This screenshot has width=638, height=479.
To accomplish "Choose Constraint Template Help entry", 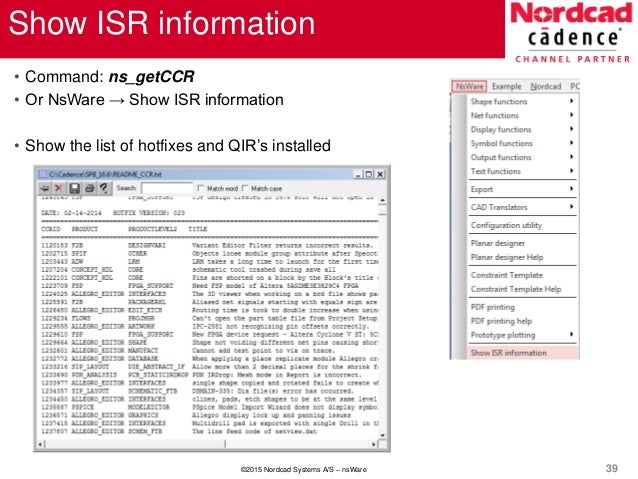I will 523,289.
